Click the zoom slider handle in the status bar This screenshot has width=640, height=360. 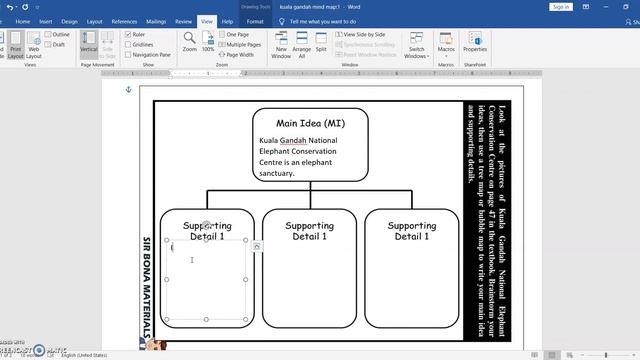(606, 355)
